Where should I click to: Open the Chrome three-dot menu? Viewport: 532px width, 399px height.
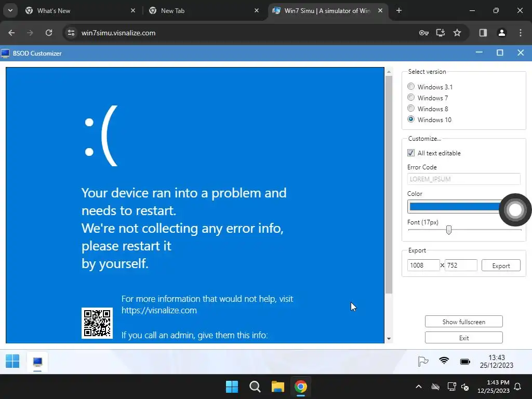click(x=521, y=33)
